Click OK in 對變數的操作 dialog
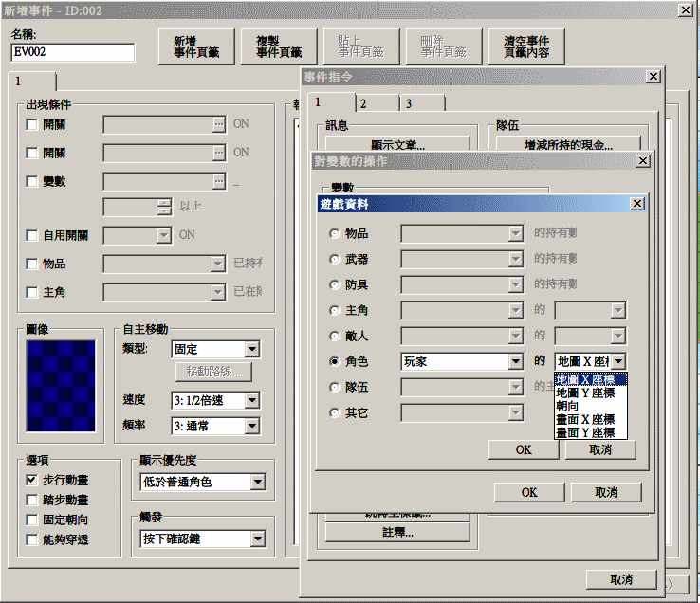Viewport: 700px width, 603px height. (x=529, y=492)
